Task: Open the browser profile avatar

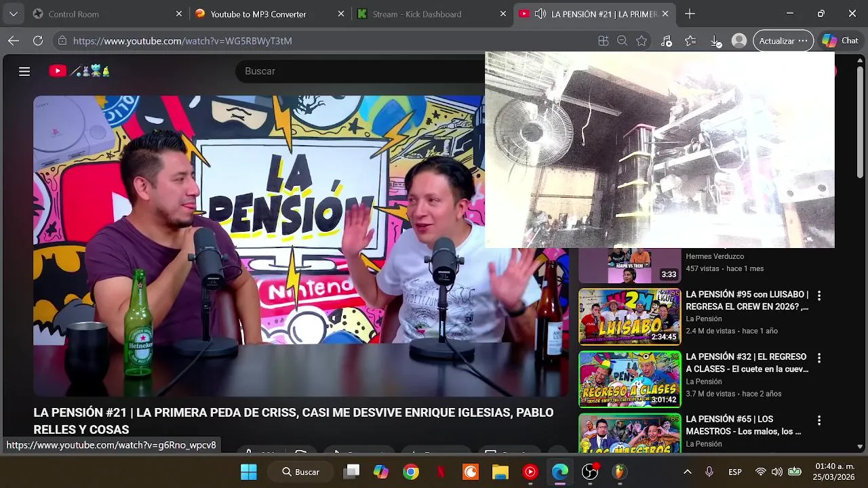Action: pyautogui.click(x=739, y=41)
